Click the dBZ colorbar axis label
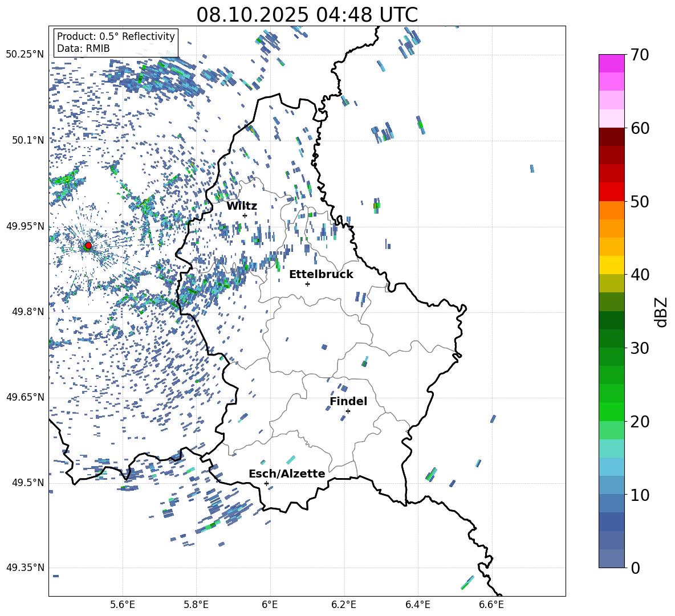This screenshot has height=616, width=675. click(x=661, y=312)
